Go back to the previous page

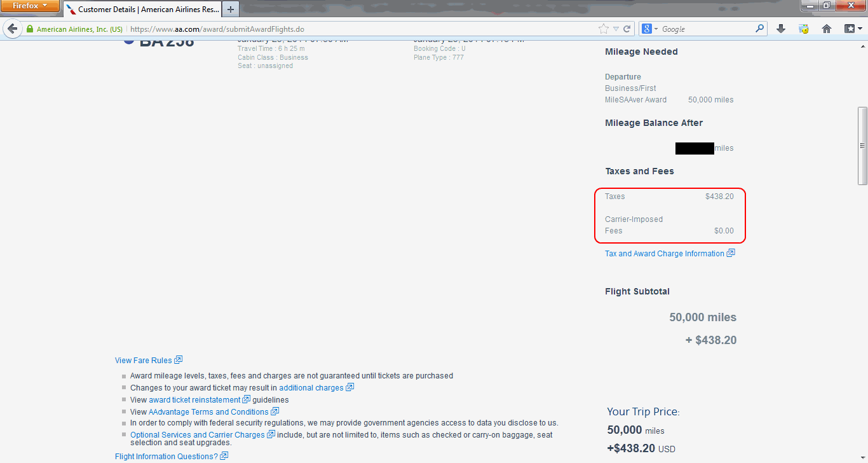(11, 29)
